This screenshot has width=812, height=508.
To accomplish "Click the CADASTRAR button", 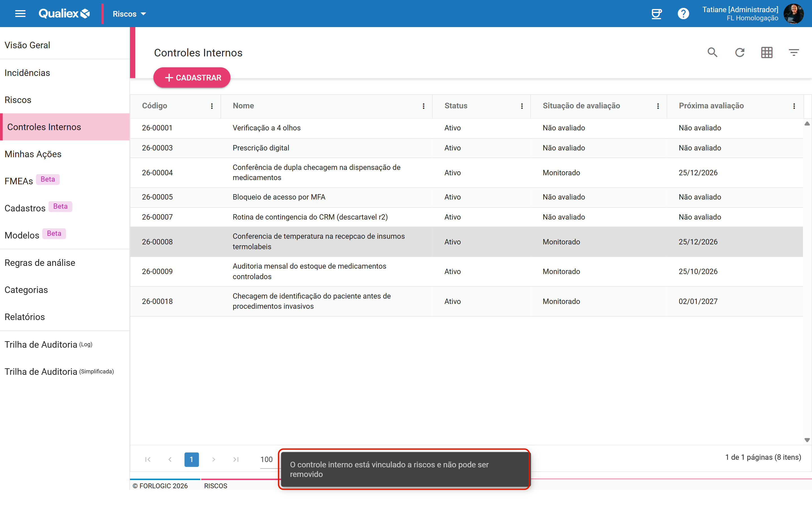I will pyautogui.click(x=192, y=78).
